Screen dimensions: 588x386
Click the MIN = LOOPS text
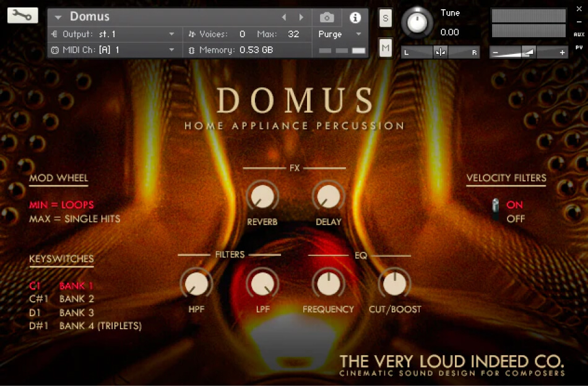[61, 205]
